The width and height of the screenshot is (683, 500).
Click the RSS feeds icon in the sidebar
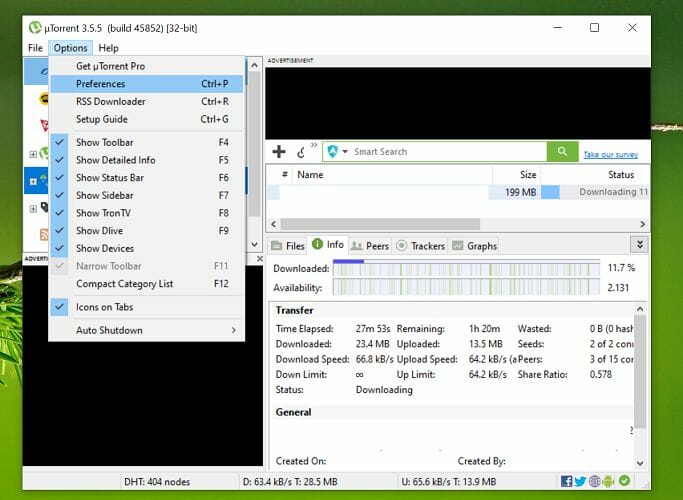tap(44, 234)
